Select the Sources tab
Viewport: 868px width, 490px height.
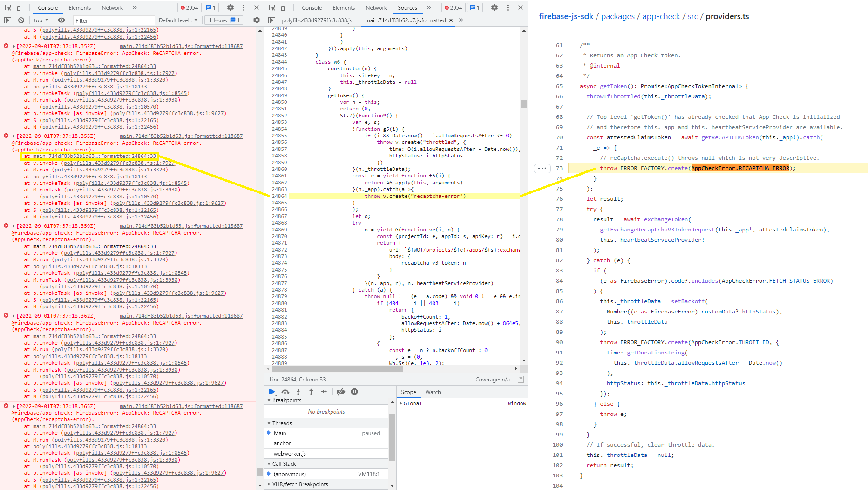click(x=407, y=7)
